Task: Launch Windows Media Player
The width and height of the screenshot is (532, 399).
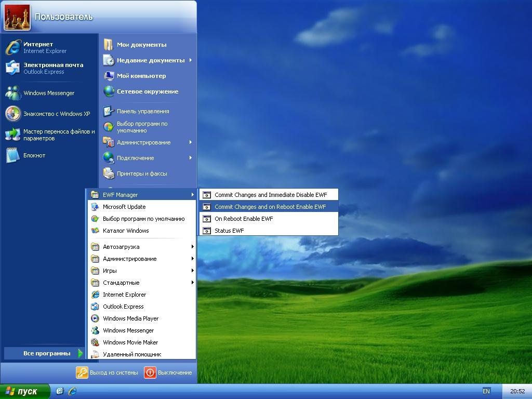Action: point(142,318)
